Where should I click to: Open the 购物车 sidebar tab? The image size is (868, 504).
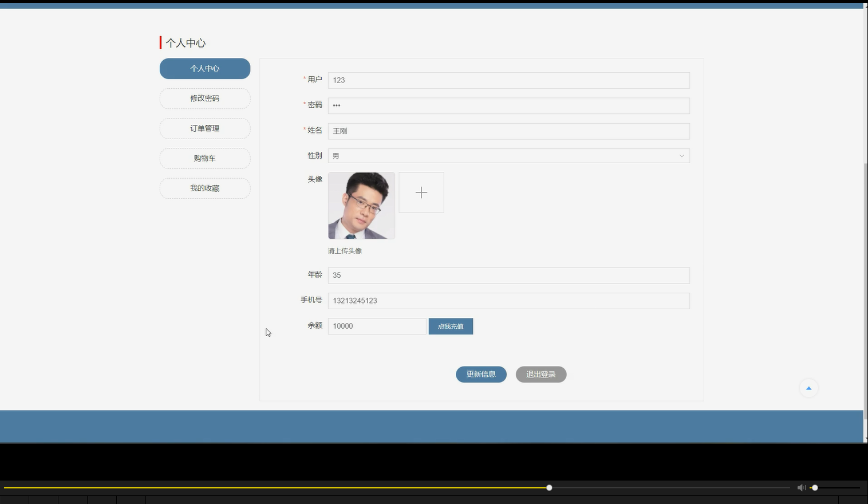(205, 158)
